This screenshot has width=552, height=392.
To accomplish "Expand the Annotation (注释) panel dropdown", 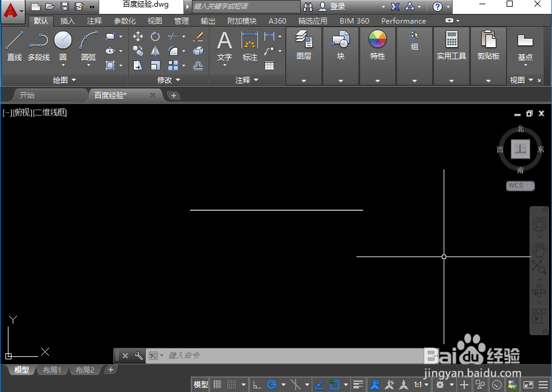I will coord(247,80).
